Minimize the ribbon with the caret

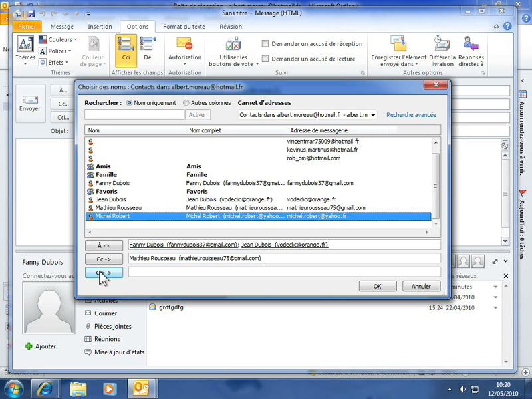pyautogui.click(x=496, y=26)
